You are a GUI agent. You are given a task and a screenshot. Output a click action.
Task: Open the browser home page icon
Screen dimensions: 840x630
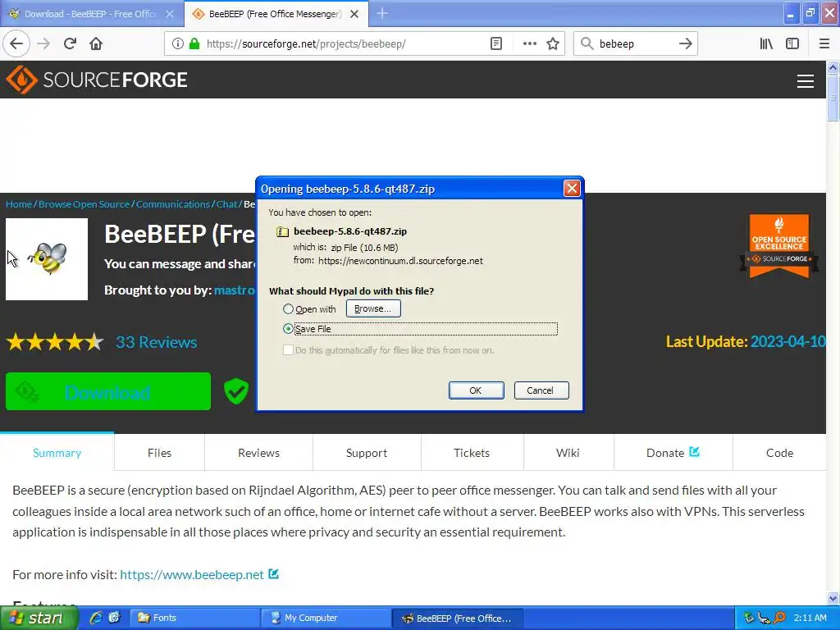96,43
